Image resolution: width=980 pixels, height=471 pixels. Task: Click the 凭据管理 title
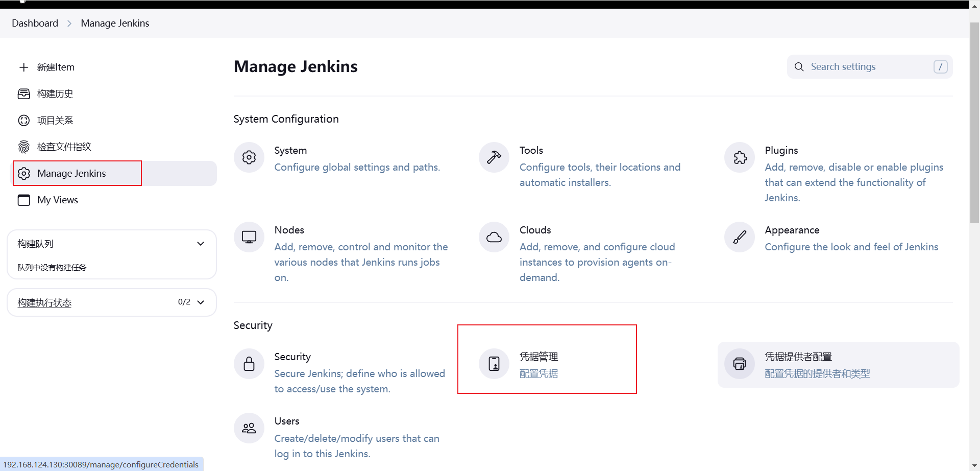[539, 357]
